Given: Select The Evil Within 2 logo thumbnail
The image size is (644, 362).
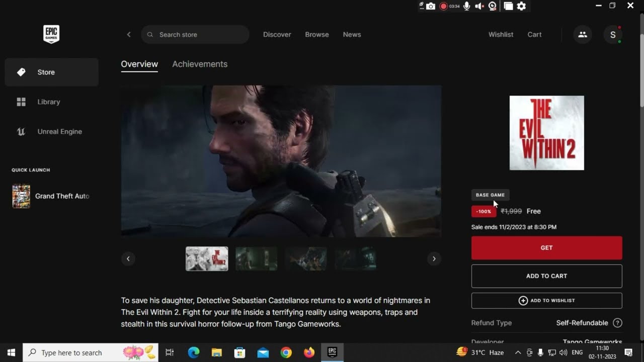Looking at the screenshot, I should click(207, 258).
